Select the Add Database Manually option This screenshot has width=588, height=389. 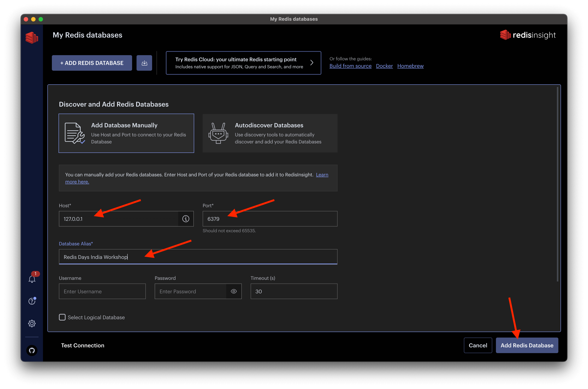click(126, 133)
